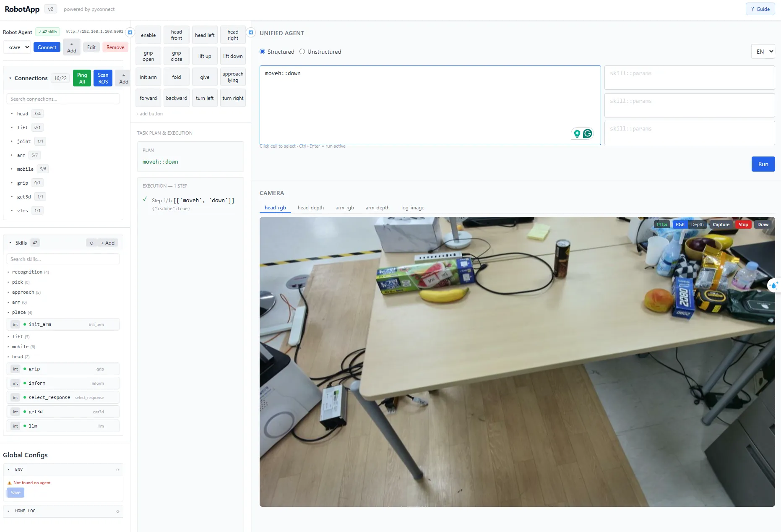Collapse the Robot Agent sidebar panel arrow

(130, 32)
